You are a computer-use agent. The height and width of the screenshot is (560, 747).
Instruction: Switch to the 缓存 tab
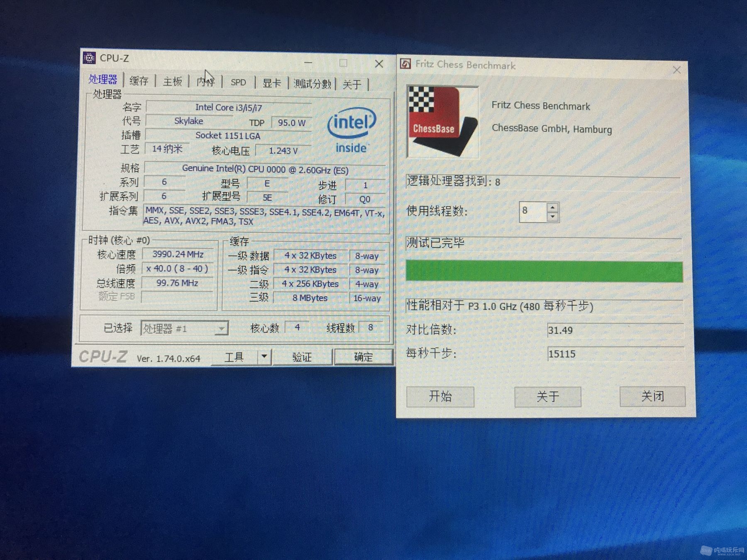139,80
